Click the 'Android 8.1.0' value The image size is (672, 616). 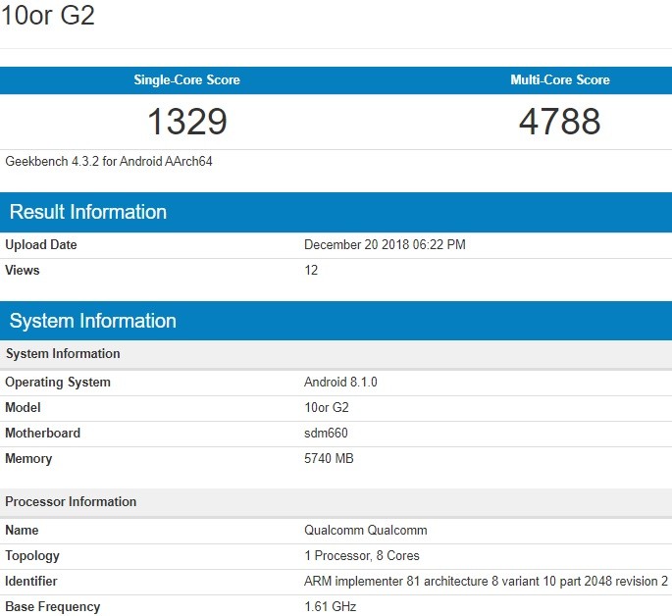[340, 383]
